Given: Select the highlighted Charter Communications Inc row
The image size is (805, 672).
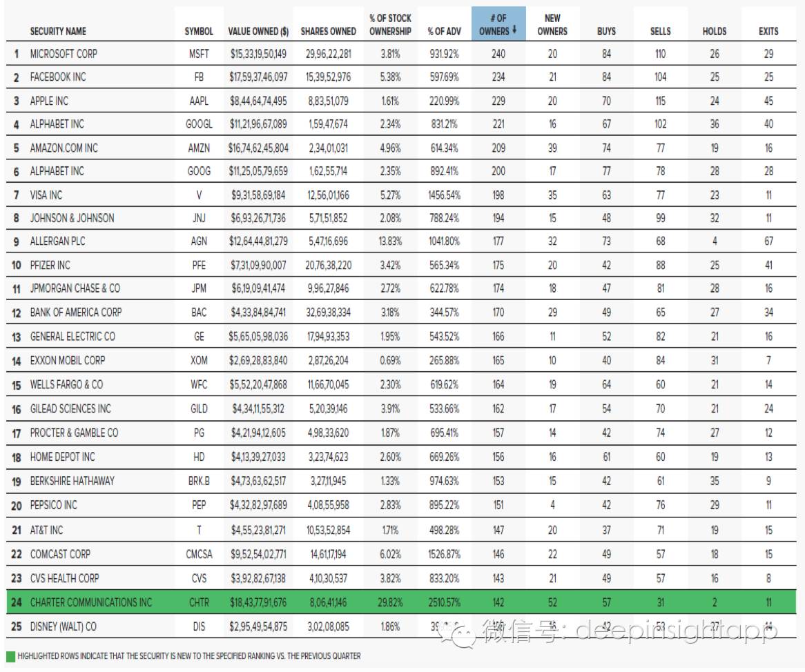Looking at the screenshot, I should click(x=90, y=602).
